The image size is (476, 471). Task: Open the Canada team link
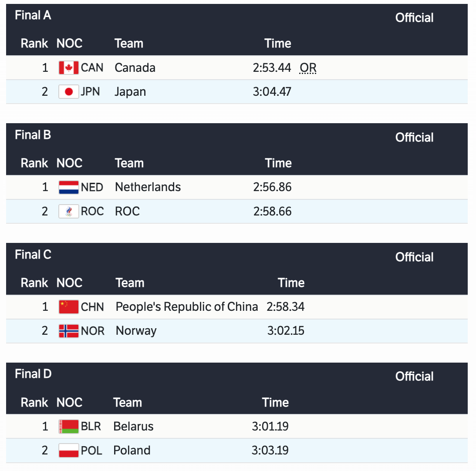[135, 68]
